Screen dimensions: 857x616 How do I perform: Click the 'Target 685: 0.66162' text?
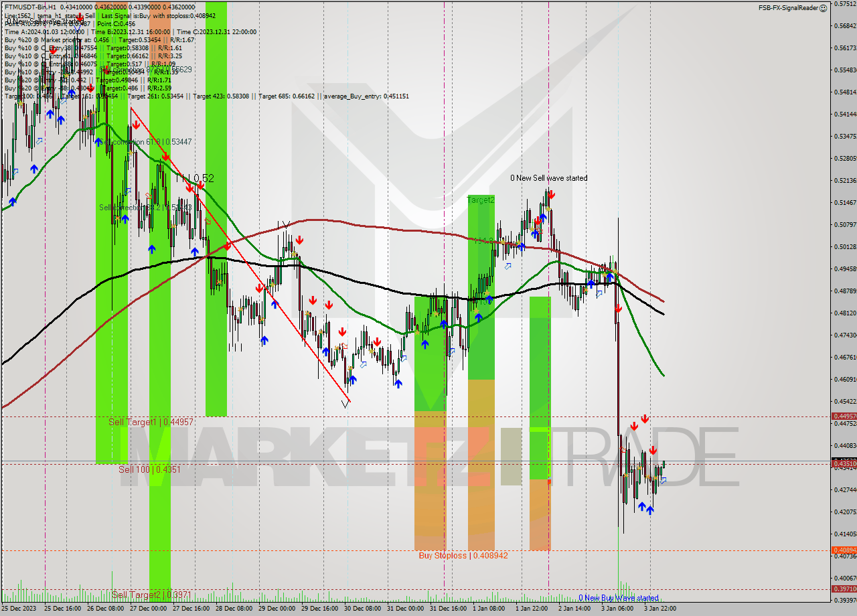point(288,96)
